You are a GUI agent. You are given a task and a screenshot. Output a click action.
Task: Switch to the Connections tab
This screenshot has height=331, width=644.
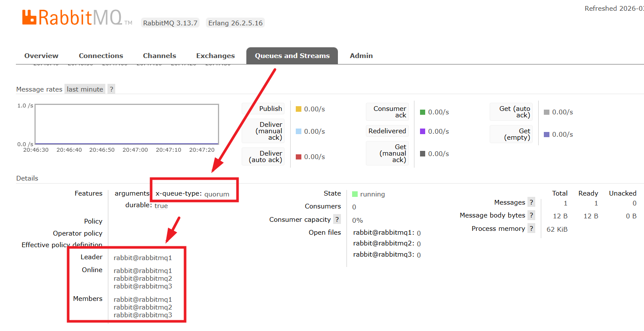(101, 56)
